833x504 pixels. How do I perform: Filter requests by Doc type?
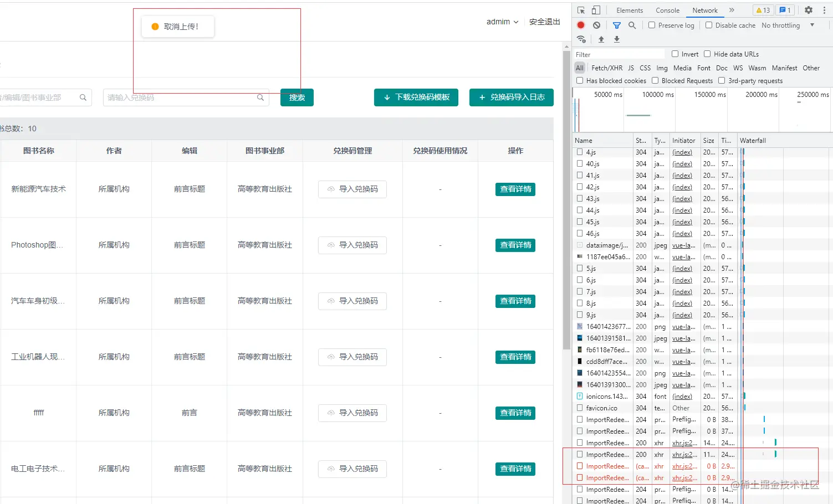point(722,68)
